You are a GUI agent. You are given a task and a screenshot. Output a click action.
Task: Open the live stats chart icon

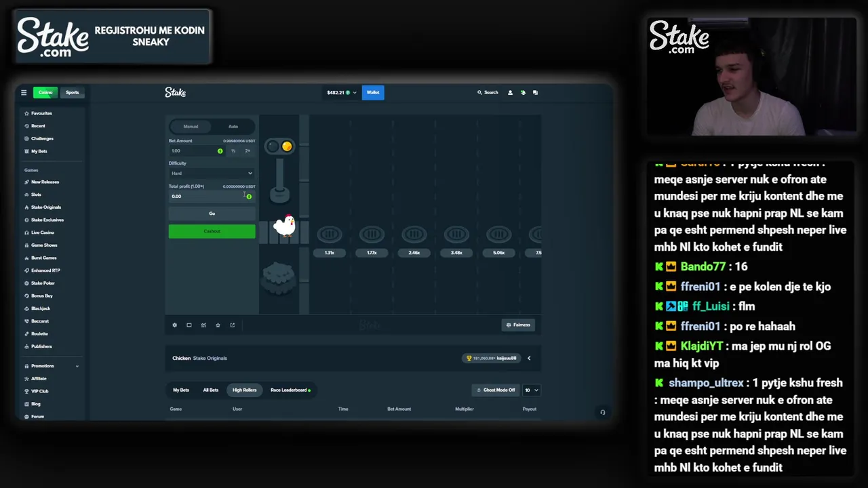pos(203,325)
